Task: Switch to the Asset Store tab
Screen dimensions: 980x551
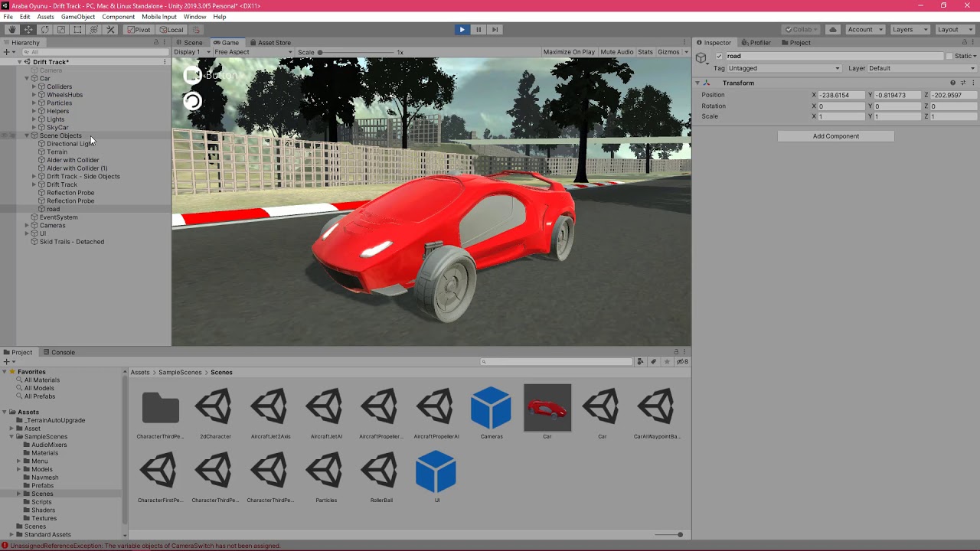Action: point(269,43)
